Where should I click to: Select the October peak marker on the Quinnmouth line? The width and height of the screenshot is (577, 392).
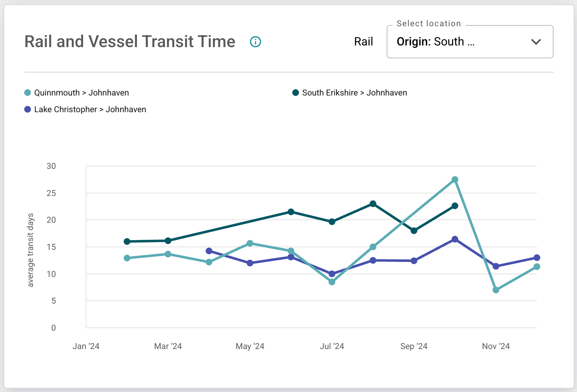coord(455,179)
